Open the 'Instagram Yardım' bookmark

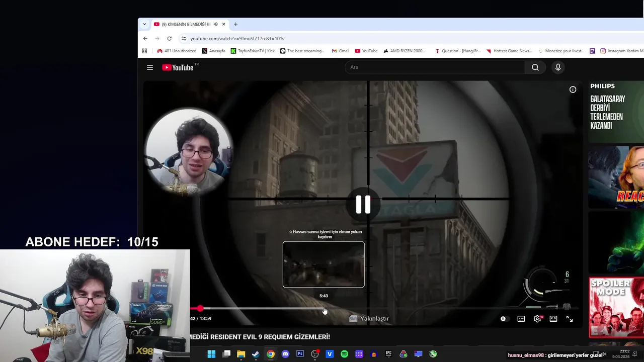622,51
